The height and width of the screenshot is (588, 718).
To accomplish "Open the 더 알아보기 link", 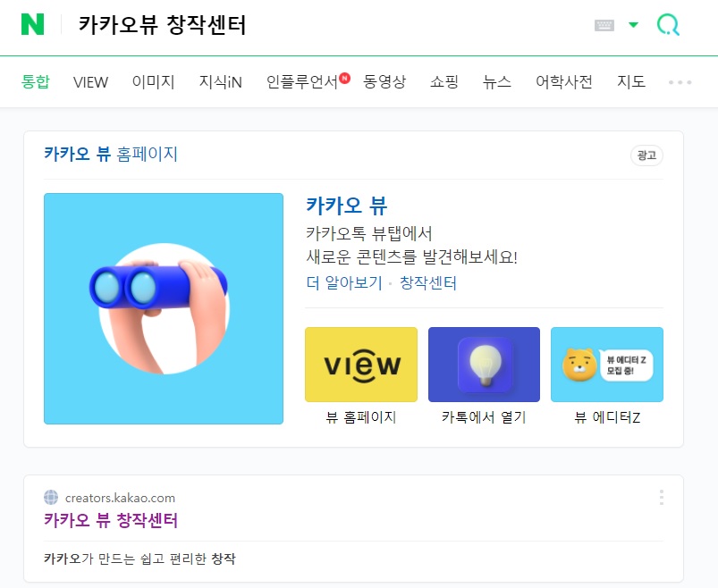I will pyautogui.click(x=344, y=282).
